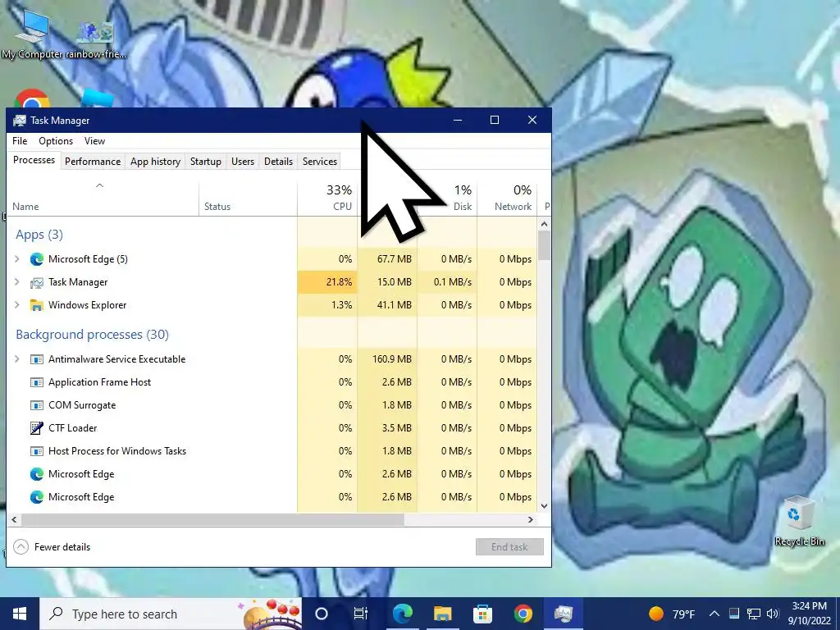Click the Task Manager taskbar button

563,614
